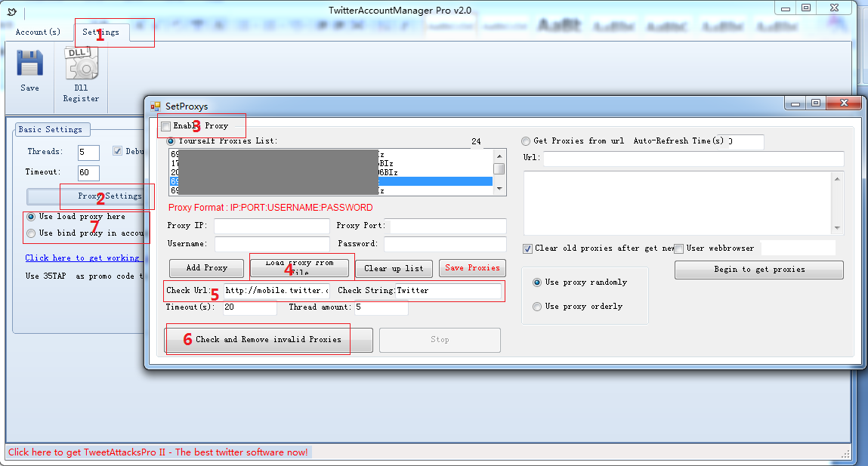Maximize the SetProxys window
The height and width of the screenshot is (466, 868).
click(x=816, y=103)
